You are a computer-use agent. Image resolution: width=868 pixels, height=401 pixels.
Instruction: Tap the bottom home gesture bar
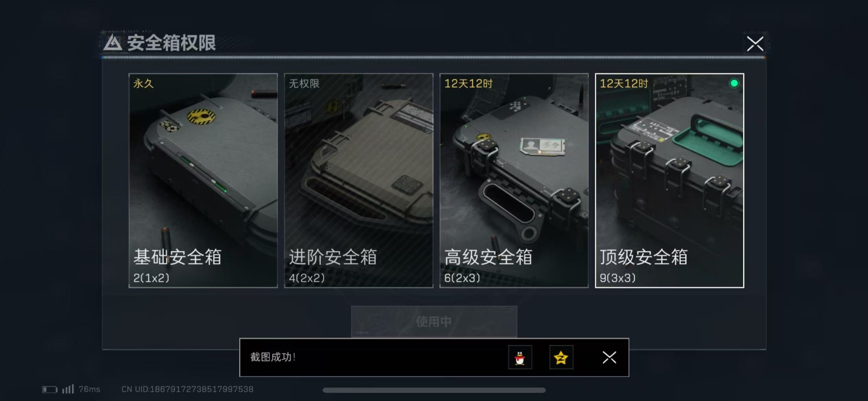(x=434, y=390)
